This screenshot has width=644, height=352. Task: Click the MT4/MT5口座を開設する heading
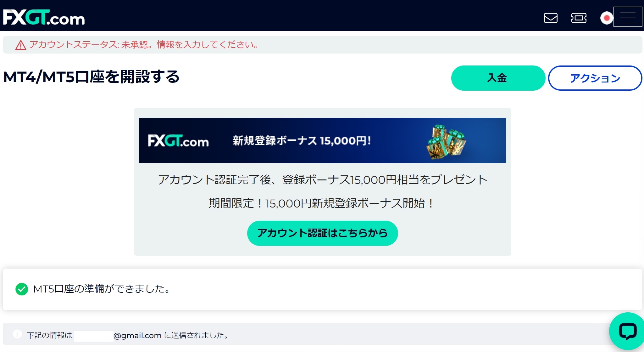tap(91, 77)
